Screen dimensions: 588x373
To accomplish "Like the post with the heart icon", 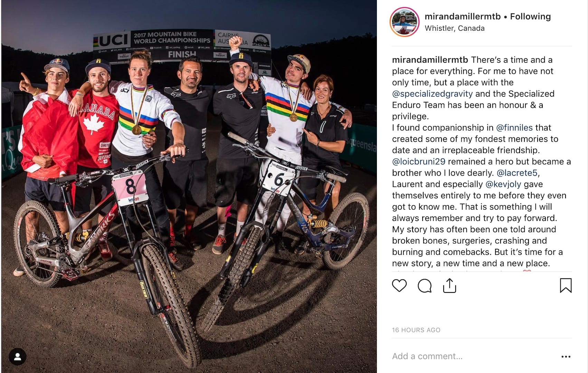I will point(399,286).
